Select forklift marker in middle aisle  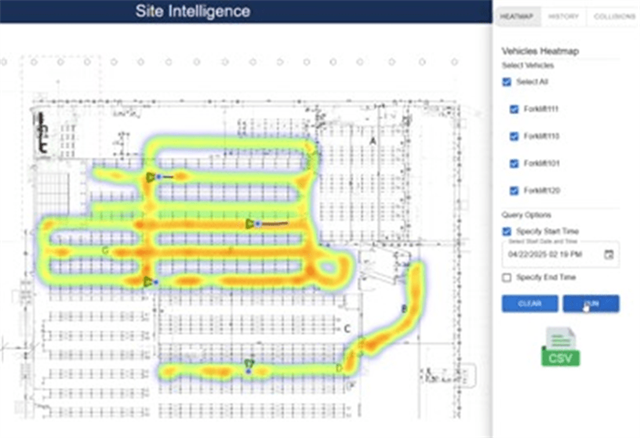251,224
